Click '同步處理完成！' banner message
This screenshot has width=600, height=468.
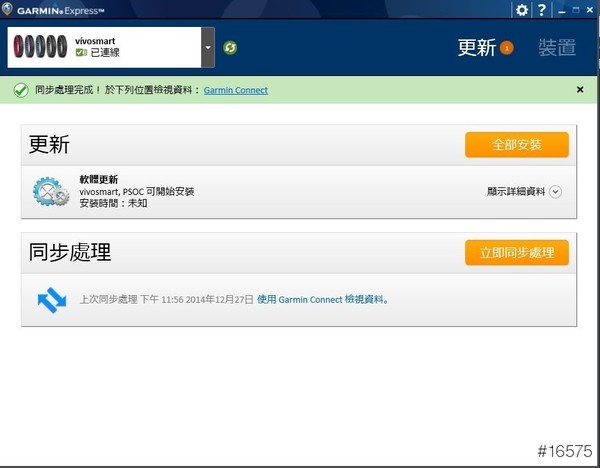(68, 90)
